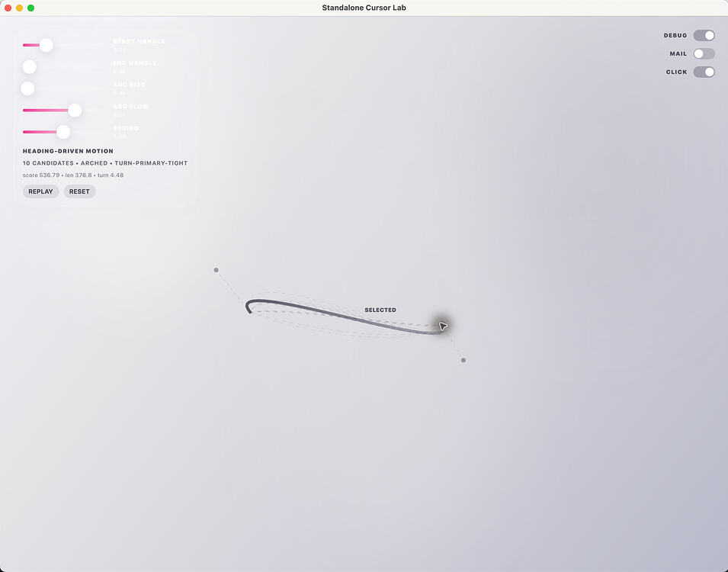Click the Standalone Cursor Lab window title
This screenshot has width=728, height=572.
coord(364,8)
